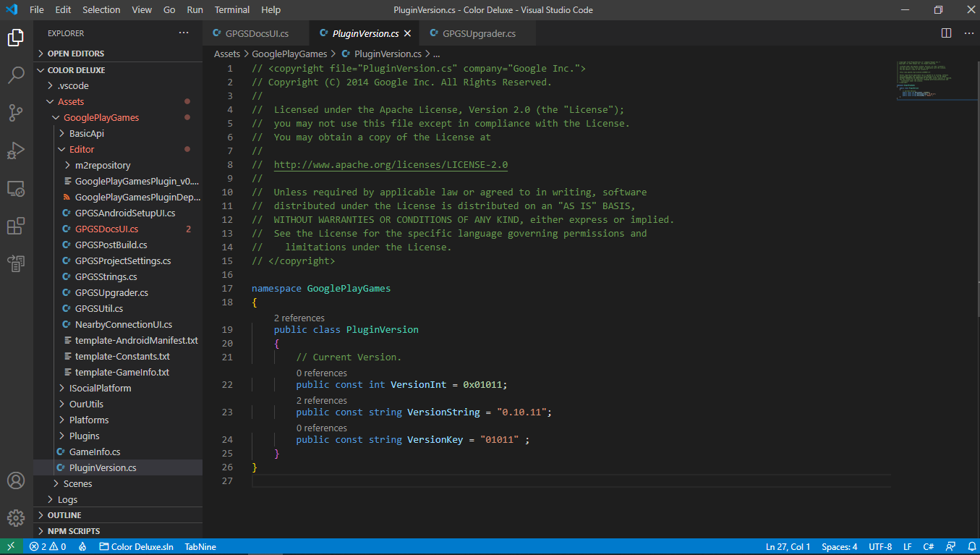Viewport: 980px width, 555px height.
Task: Open the Search view icon
Action: click(16, 75)
